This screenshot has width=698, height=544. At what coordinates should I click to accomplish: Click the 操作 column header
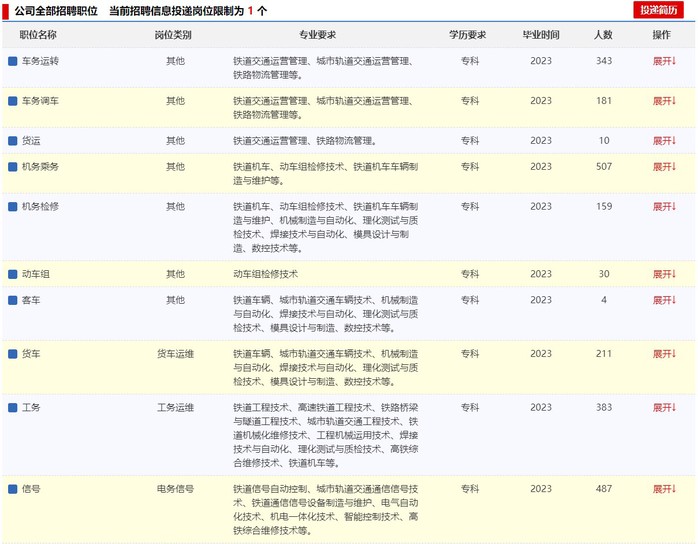tap(661, 35)
